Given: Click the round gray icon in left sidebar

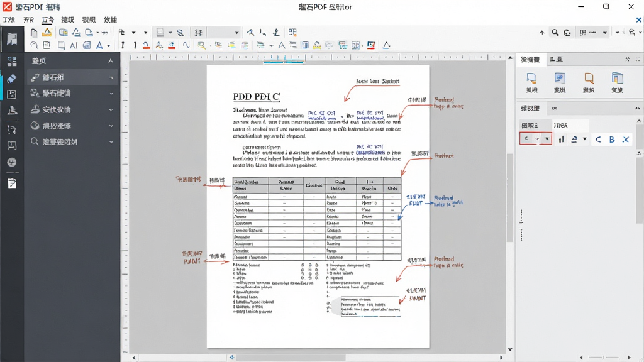Looking at the screenshot, I should click(12, 163).
